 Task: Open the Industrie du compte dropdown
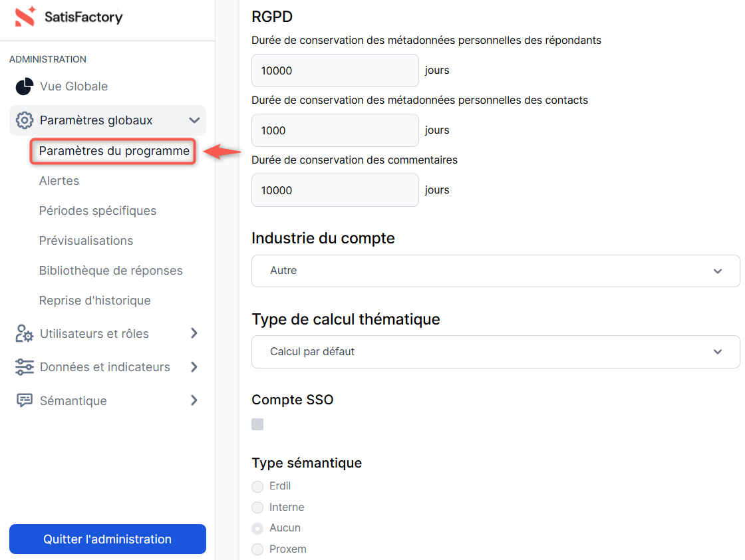point(495,271)
